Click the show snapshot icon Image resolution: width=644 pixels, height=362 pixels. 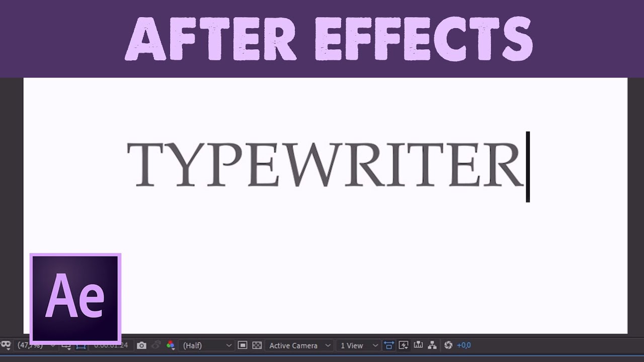156,345
